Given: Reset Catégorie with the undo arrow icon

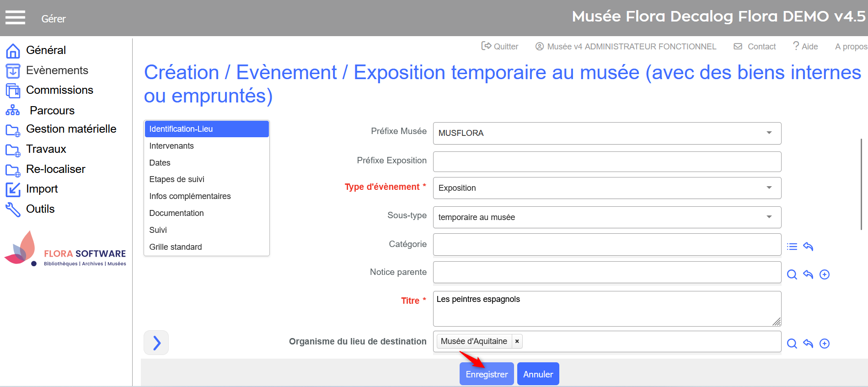Looking at the screenshot, I should 808,247.
